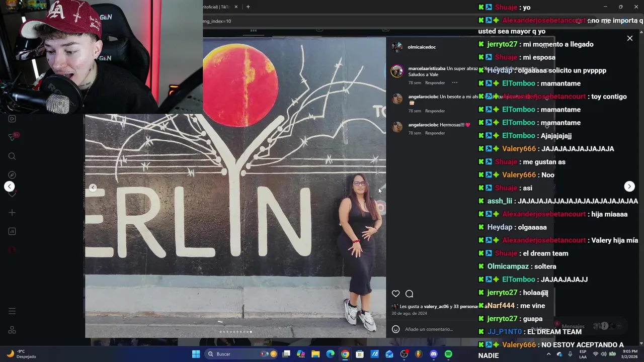Open likes list 'Les gusta a valery_ac06'

coord(438,306)
